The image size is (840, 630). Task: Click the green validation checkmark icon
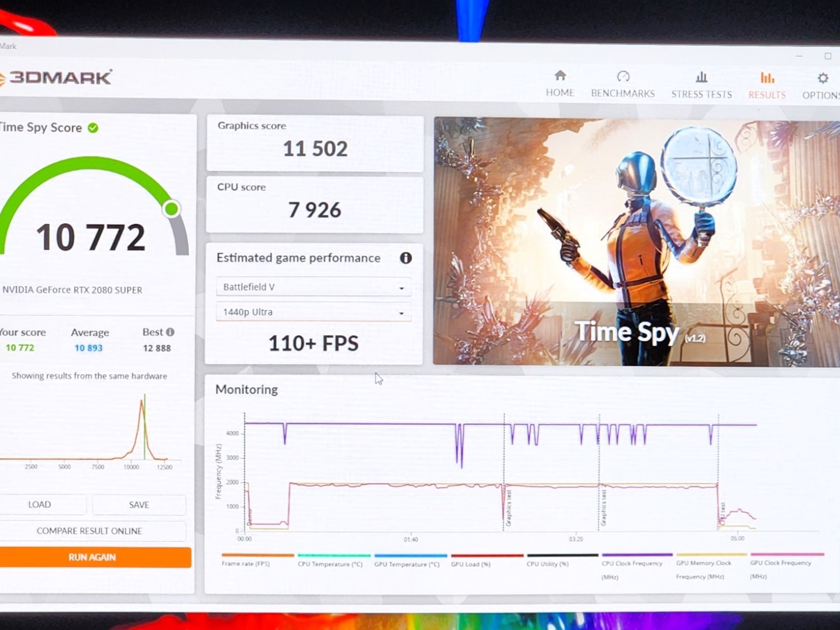[x=93, y=128]
